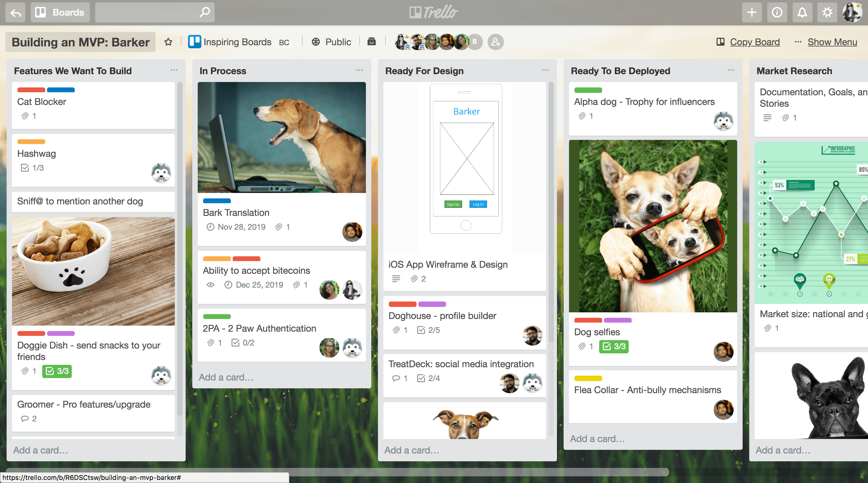Click the copy board icon button
Image resolution: width=868 pixels, height=483 pixels.
[x=719, y=42]
